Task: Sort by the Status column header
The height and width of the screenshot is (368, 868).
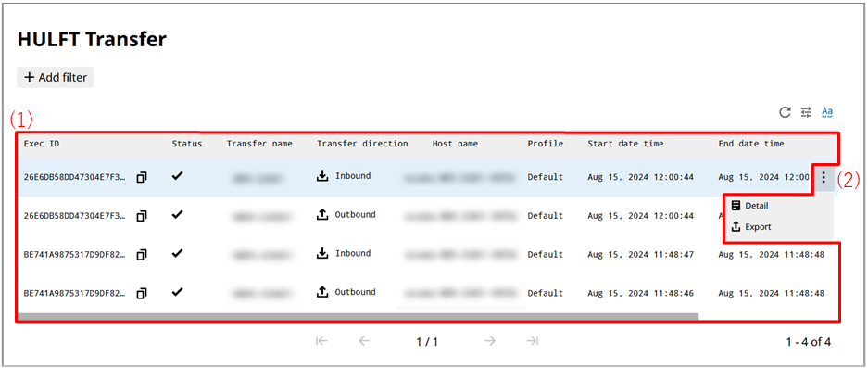Action: point(186,144)
